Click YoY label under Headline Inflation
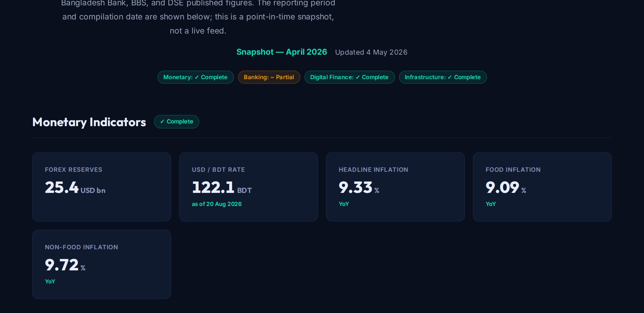This screenshot has width=644, height=313. coord(344,204)
